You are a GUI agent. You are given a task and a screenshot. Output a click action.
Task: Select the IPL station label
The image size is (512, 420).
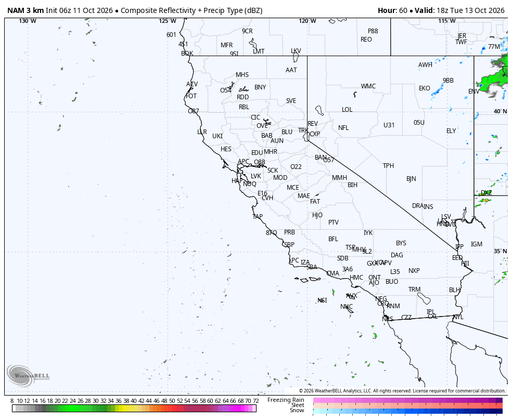[430, 312]
